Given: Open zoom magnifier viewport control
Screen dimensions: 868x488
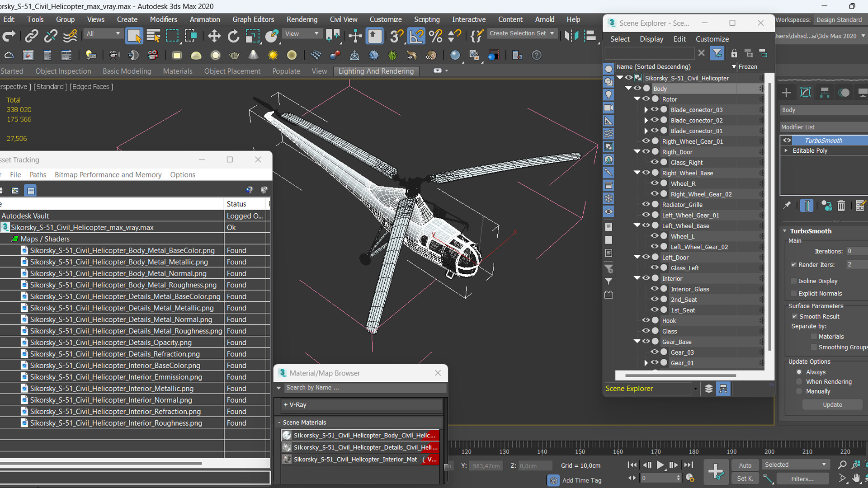Looking at the screenshot, I should click(842, 465).
